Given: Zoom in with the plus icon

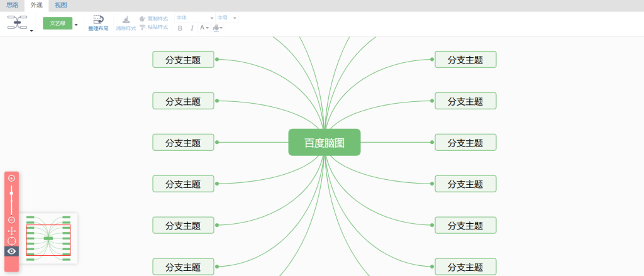Looking at the screenshot, I should click(11, 179).
